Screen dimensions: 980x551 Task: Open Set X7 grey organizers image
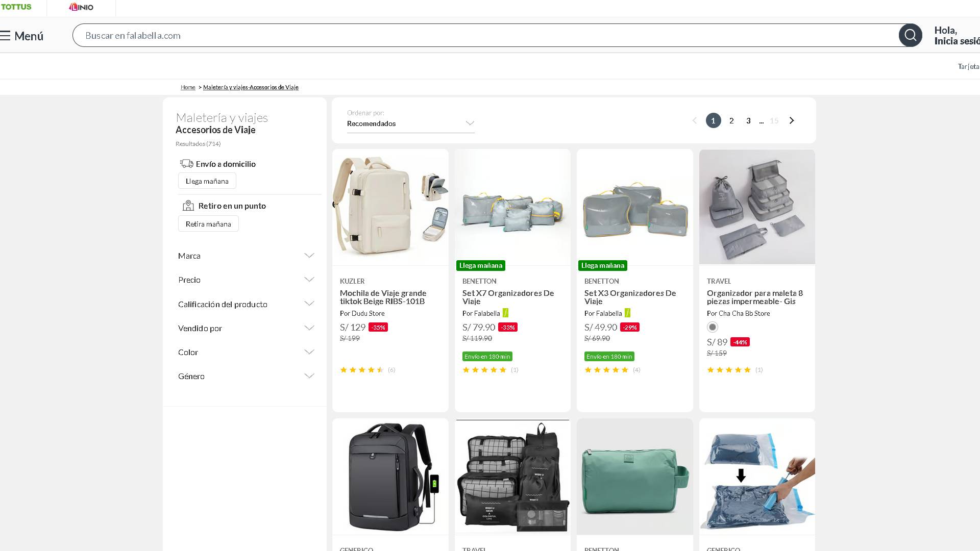pyautogui.click(x=512, y=207)
